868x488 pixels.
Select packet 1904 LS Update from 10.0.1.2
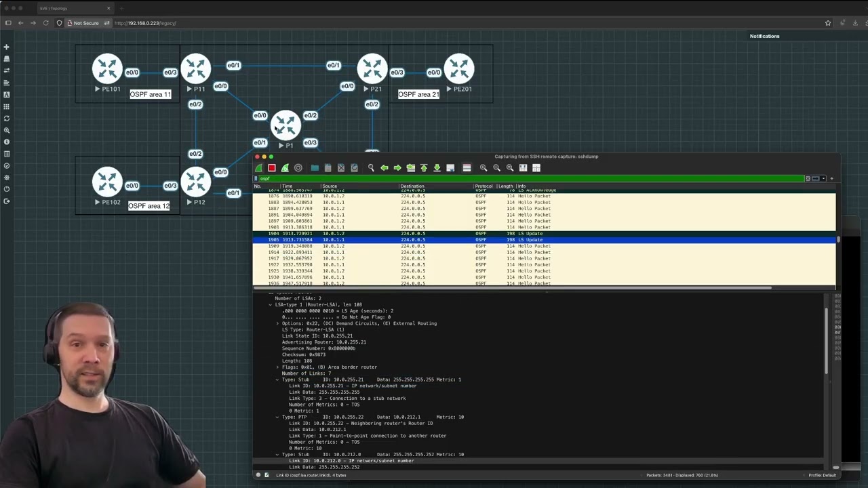coord(545,233)
